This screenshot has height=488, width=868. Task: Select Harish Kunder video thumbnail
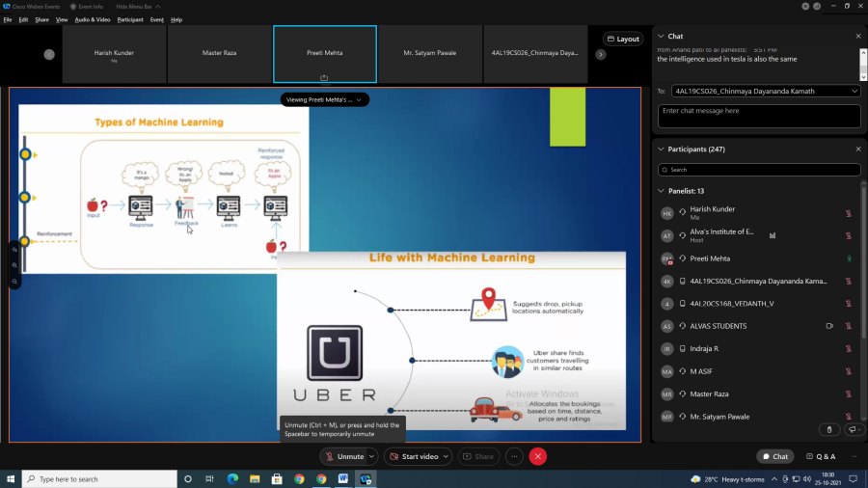(x=114, y=54)
